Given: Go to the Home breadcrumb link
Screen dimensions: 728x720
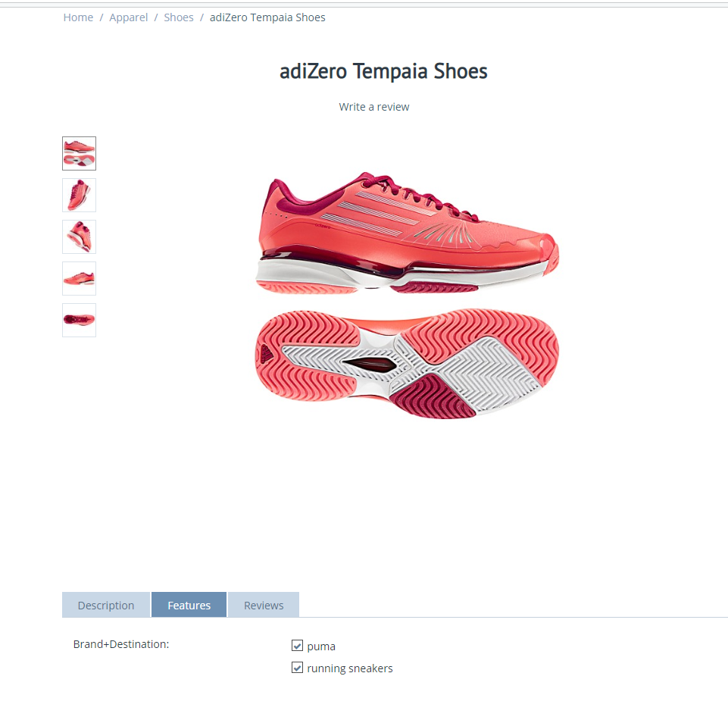Looking at the screenshot, I should pos(78,17).
